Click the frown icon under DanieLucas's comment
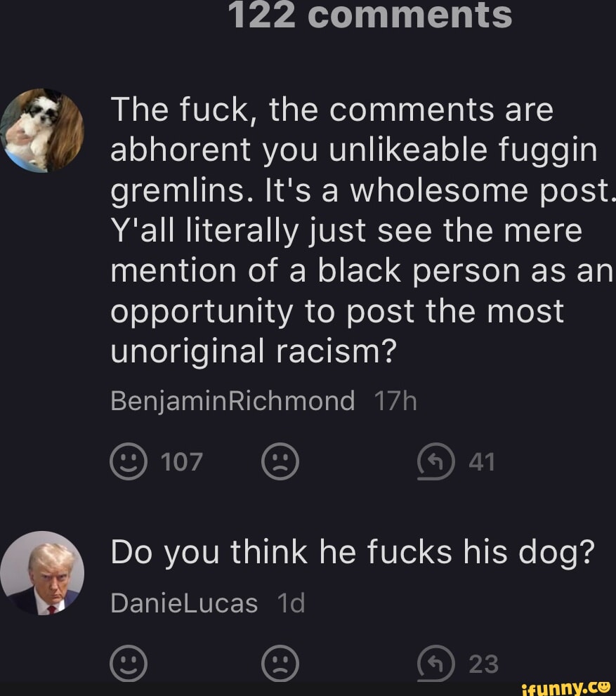The width and height of the screenshot is (616, 696). coord(280,664)
